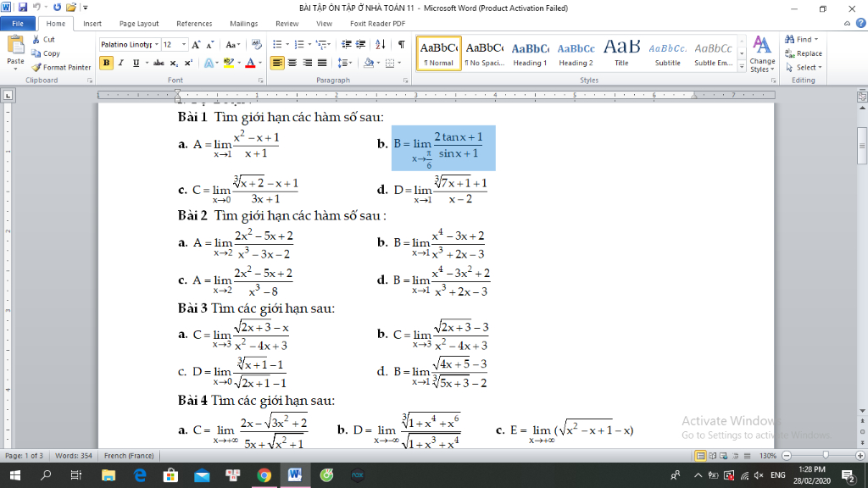
Task: Decrease paragraph indent
Action: click(x=347, y=45)
